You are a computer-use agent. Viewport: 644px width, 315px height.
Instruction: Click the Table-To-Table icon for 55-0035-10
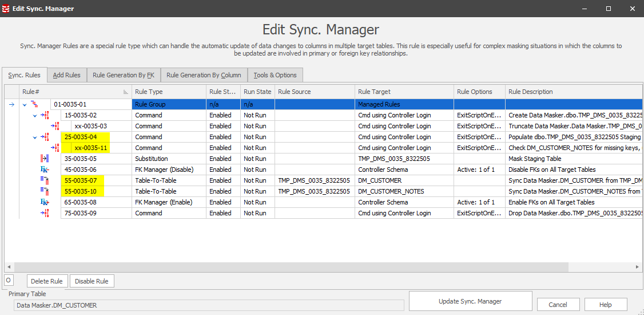tap(45, 191)
